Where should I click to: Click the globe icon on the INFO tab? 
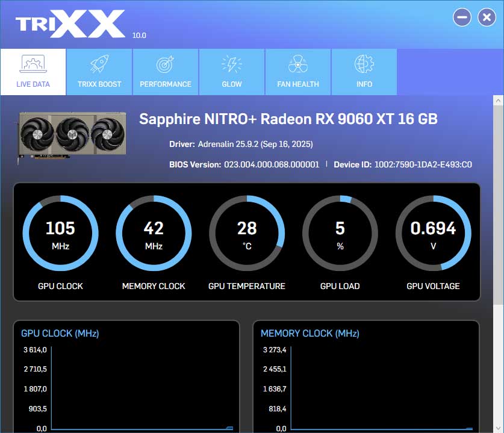tap(364, 63)
